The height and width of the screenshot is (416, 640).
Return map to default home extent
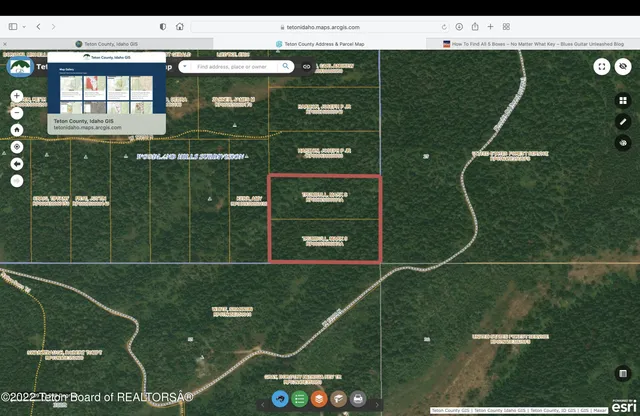coord(17,130)
